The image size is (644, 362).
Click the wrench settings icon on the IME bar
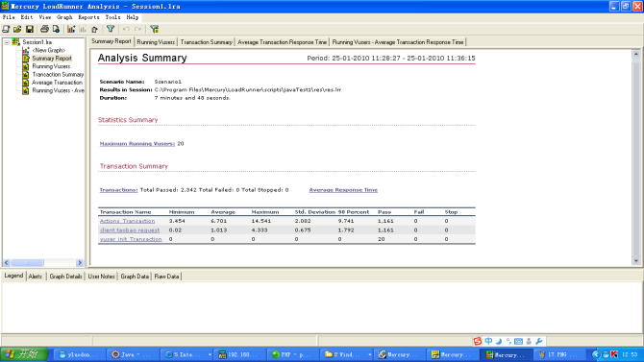tap(539, 341)
